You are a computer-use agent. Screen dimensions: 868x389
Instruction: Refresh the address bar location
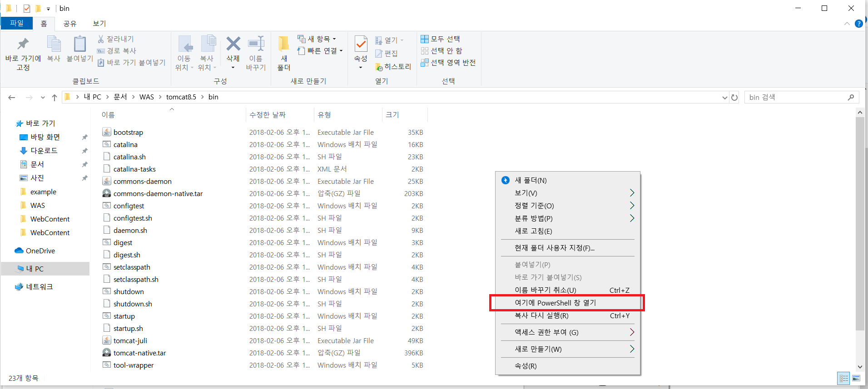[x=734, y=97]
